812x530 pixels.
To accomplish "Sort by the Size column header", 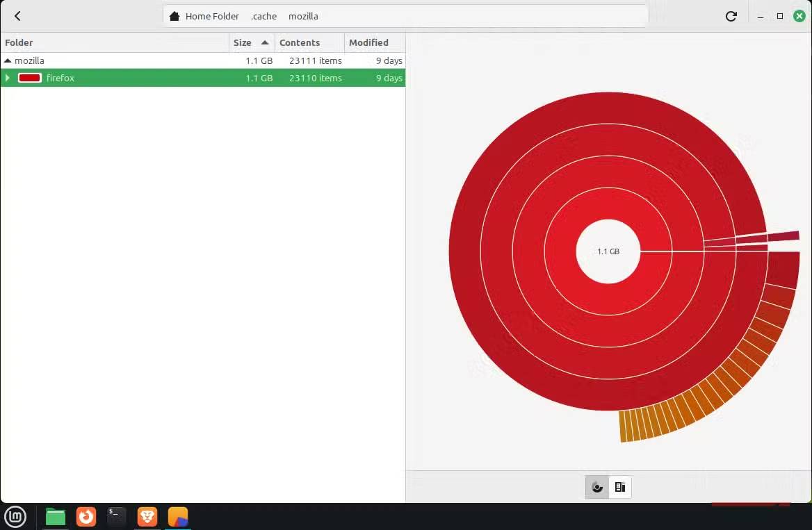I will coord(243,42).
